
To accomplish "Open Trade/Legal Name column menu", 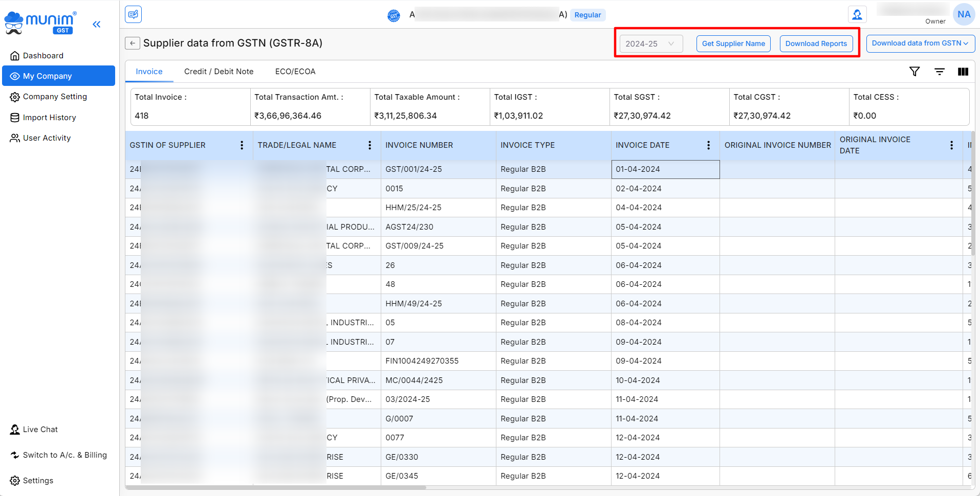I will (369, 145).
